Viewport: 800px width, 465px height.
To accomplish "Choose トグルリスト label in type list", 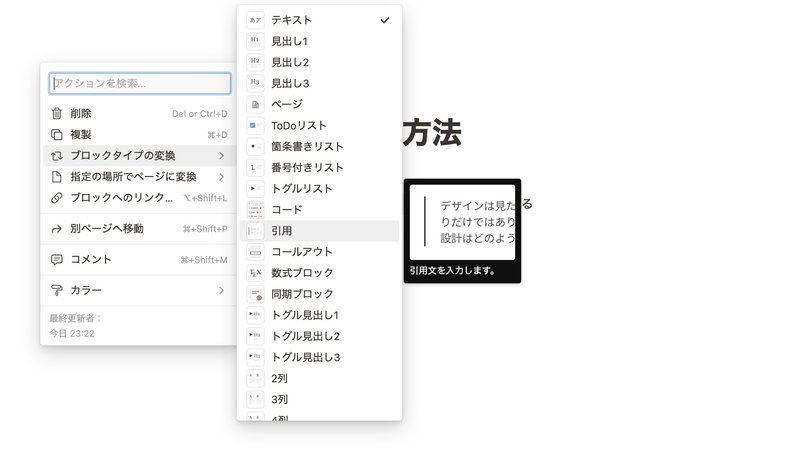I will 302,188.
